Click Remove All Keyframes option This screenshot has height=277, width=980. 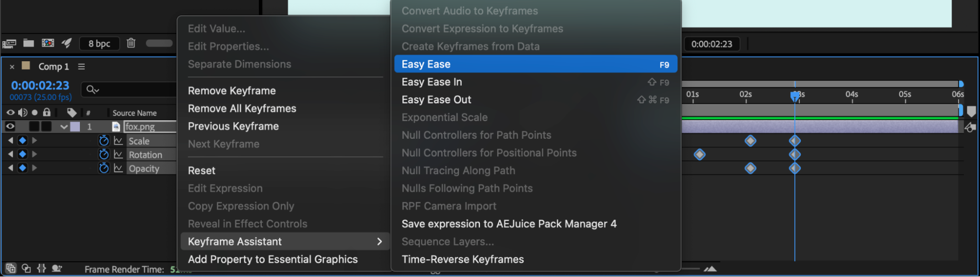click(x=242, y=108)
